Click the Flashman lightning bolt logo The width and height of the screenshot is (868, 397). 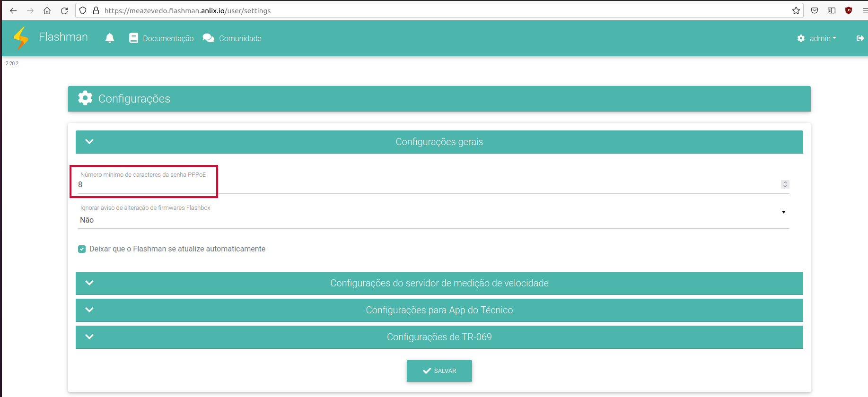pos(21,38)
